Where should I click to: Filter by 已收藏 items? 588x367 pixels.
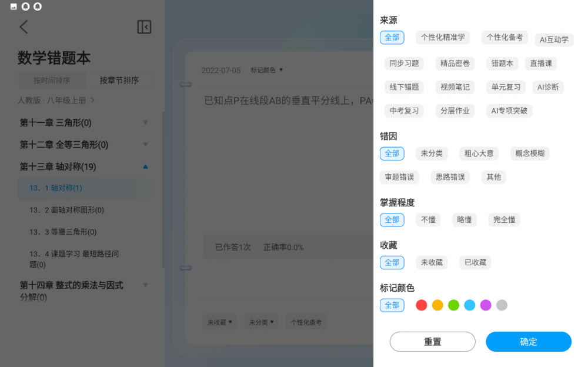[x=475, y=262]
